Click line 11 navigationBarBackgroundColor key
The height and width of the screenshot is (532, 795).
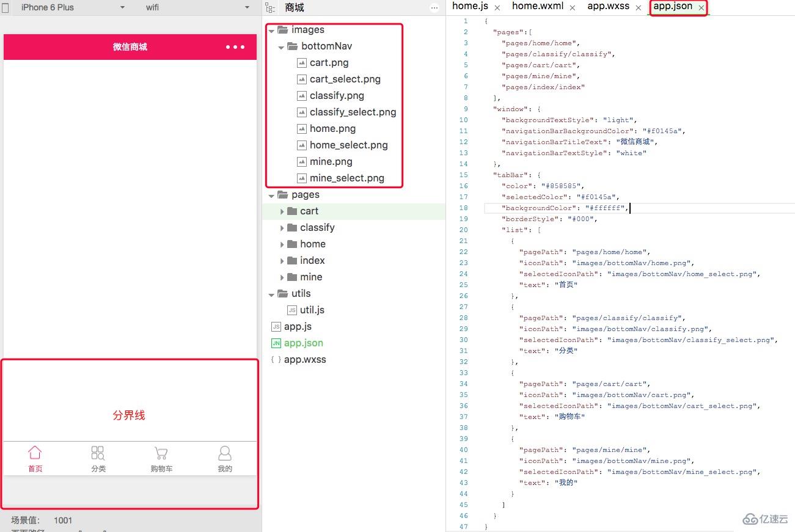pyautogui.click(x=568, y=131)
